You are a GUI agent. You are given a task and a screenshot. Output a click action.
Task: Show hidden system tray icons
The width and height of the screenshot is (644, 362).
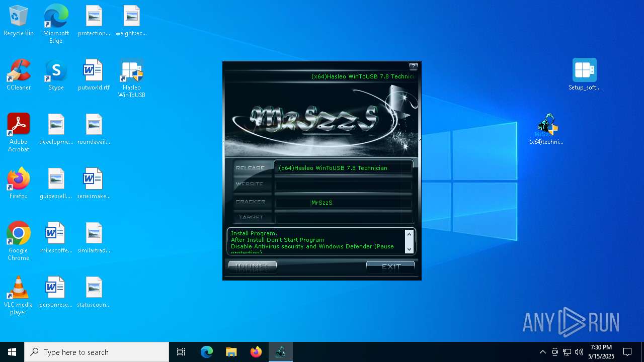tap(542, 352)
